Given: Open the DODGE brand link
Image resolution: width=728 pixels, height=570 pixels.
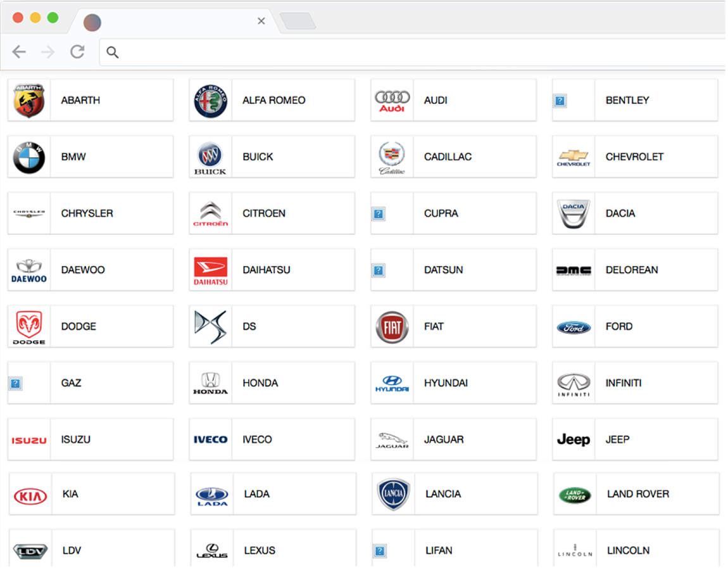Looking at the screenshot, I should pos(91,327).
